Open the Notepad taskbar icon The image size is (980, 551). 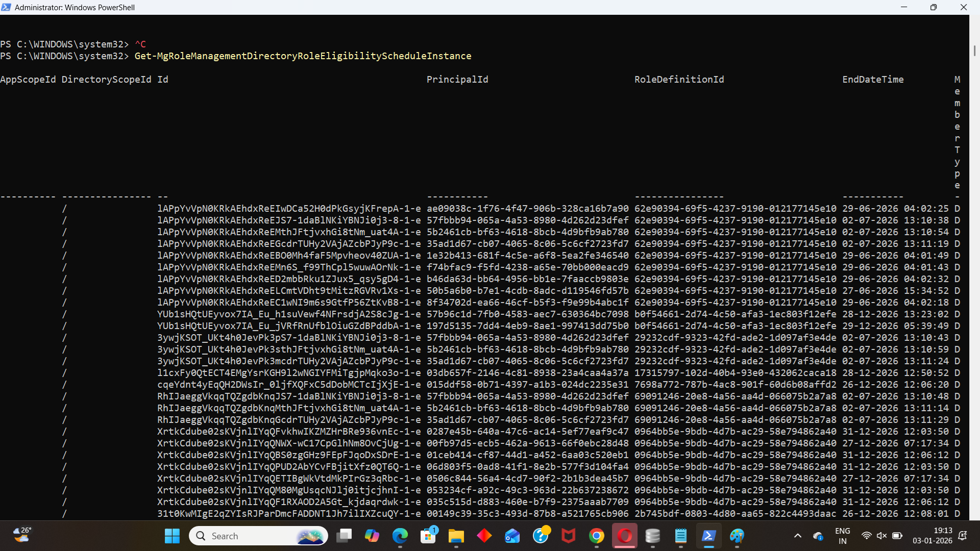(680, 536)
